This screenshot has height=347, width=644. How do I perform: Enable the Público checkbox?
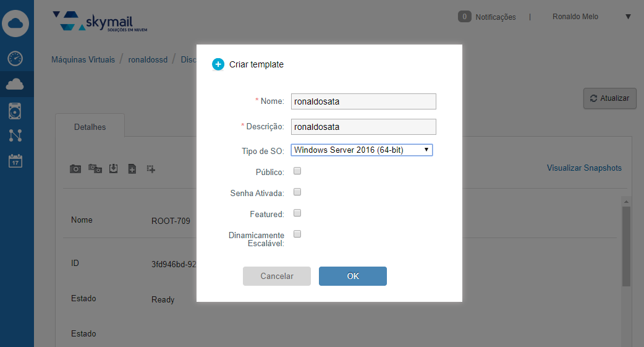(x=297, y=171)
